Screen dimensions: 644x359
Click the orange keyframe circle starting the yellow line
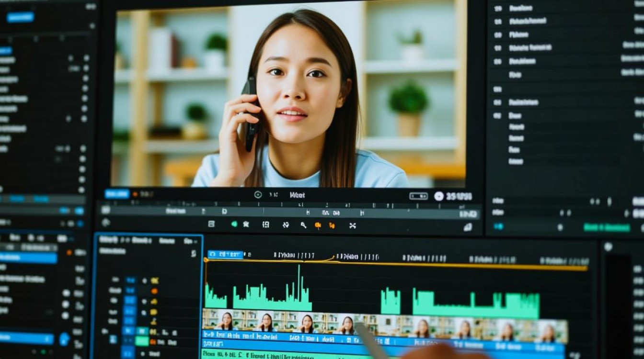click(x=206, y=260)
